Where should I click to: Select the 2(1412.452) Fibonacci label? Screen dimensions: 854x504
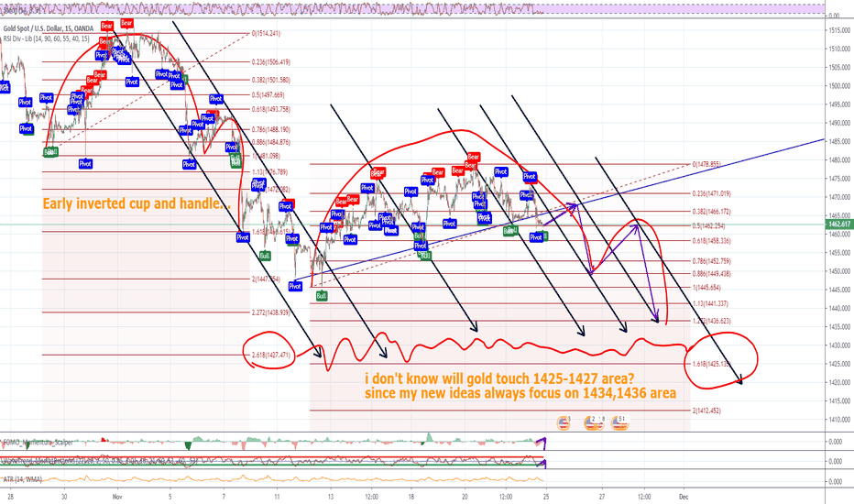(706, 411)
